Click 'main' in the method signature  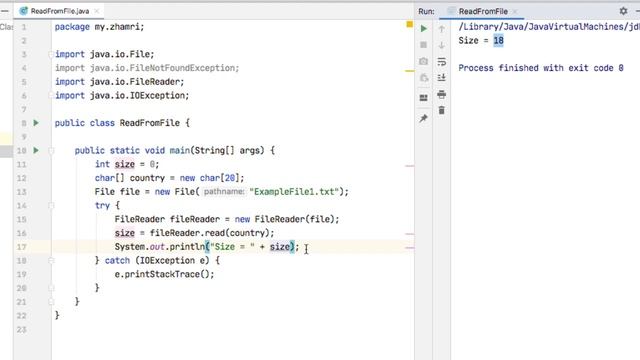(180, 150)
